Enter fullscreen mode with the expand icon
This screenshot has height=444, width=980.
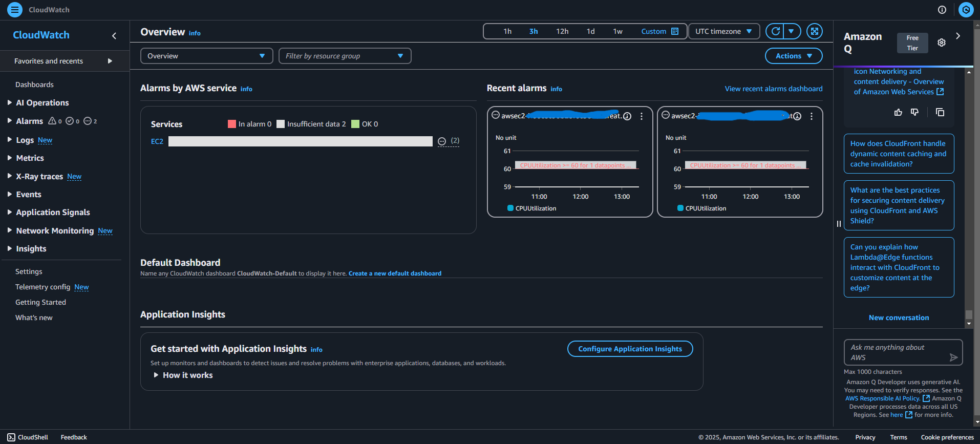click(815, 31)
